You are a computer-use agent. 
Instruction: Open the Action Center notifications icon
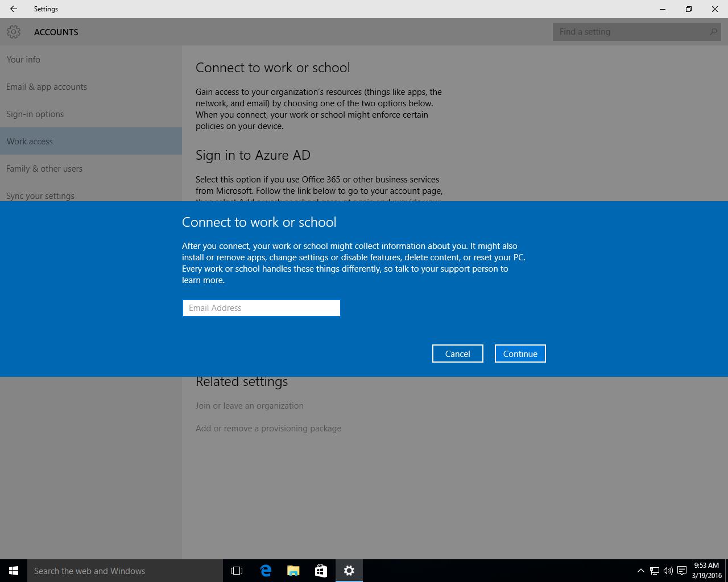682,571
